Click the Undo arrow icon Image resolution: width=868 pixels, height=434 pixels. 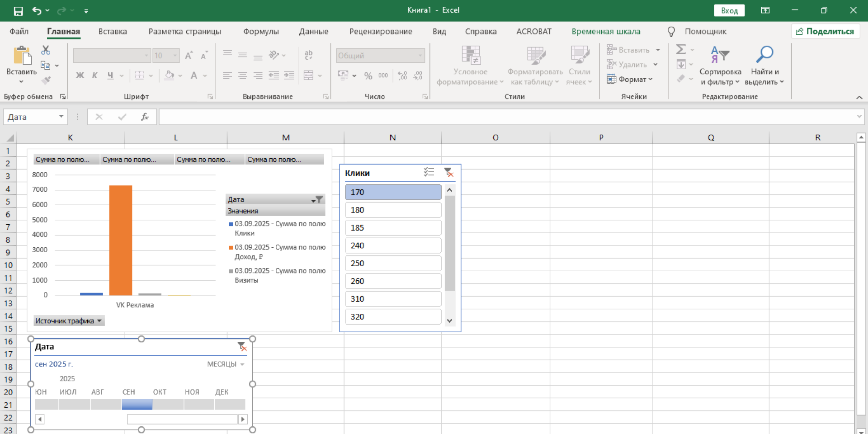tap(37, 10)
